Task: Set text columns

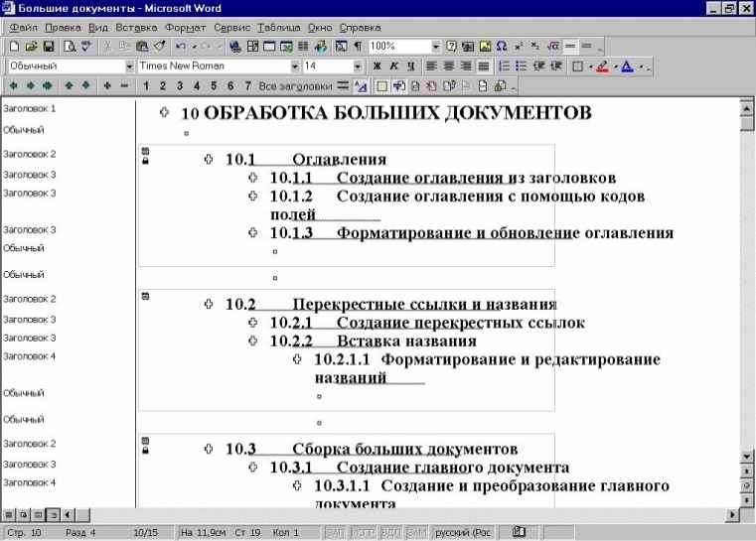Action: click(303, 47)
